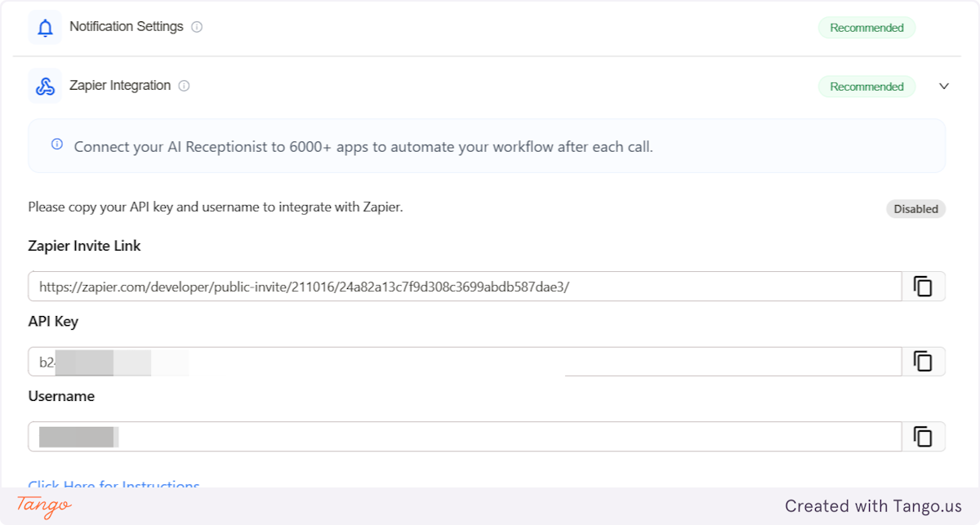This screenshot has width=980, height=525.
Task: Click the Recommended badge on Notification Settings
Action: coord(866,28)
